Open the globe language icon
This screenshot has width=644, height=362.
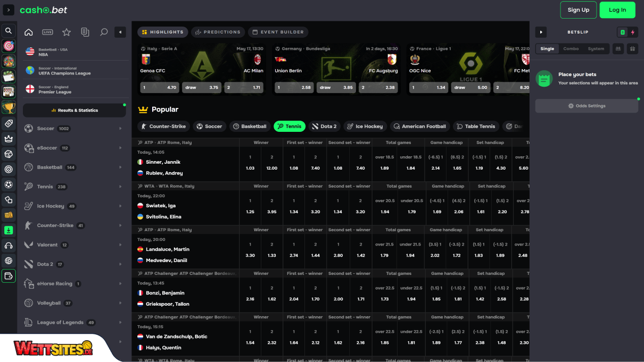pos(9,261)
